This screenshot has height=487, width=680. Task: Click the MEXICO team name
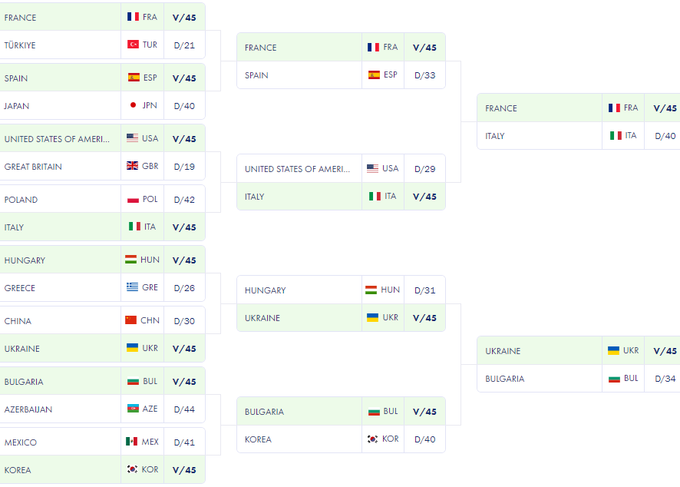(x=20, y=442)
